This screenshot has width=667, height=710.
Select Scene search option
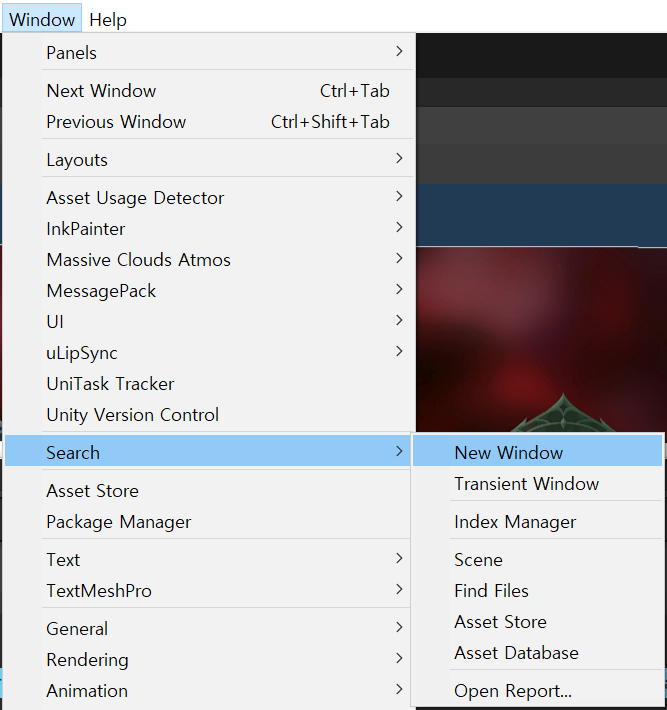tap(537, 560)
